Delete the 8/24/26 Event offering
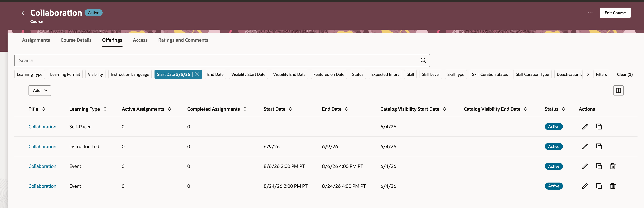644x208 pixels. pyautogui.click(x=612, y=186)
